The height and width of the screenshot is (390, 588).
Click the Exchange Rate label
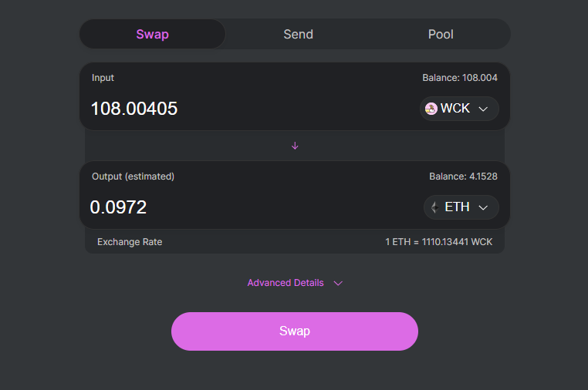coord(130,242)
